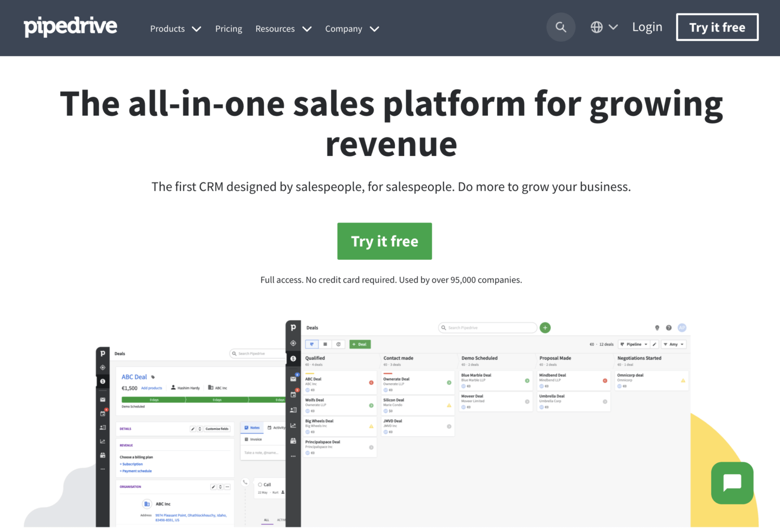Click the Customise fields button
Image resolution: width=780 pixels, height=532 pixels.
[217, 429]
